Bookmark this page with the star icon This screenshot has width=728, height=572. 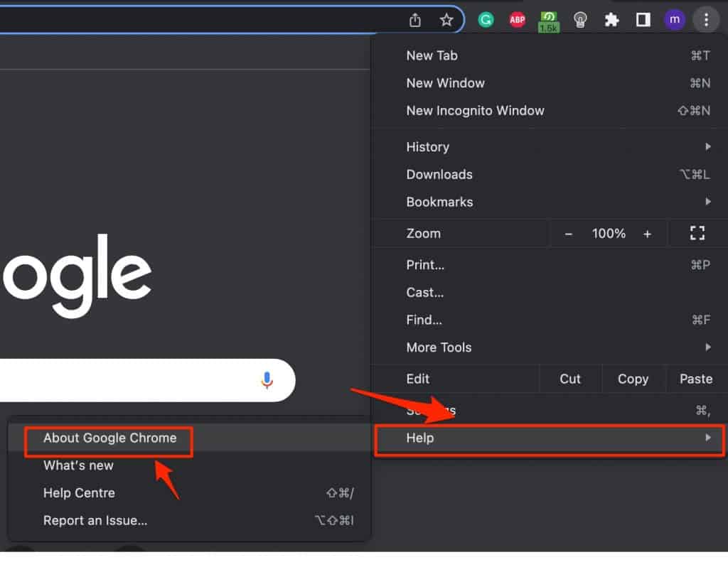pyautogui.click(x=446, y=20)
